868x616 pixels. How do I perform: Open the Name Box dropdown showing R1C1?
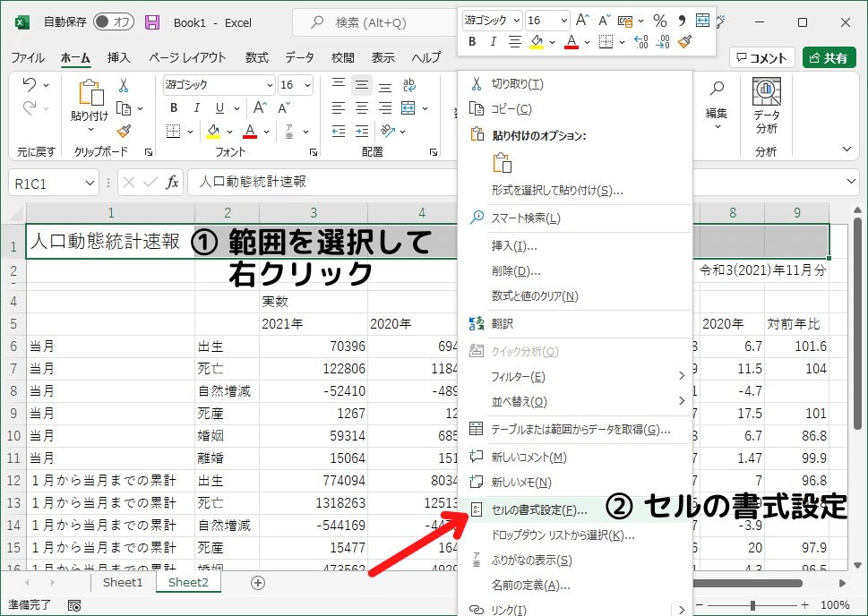(x=90, y=184)
